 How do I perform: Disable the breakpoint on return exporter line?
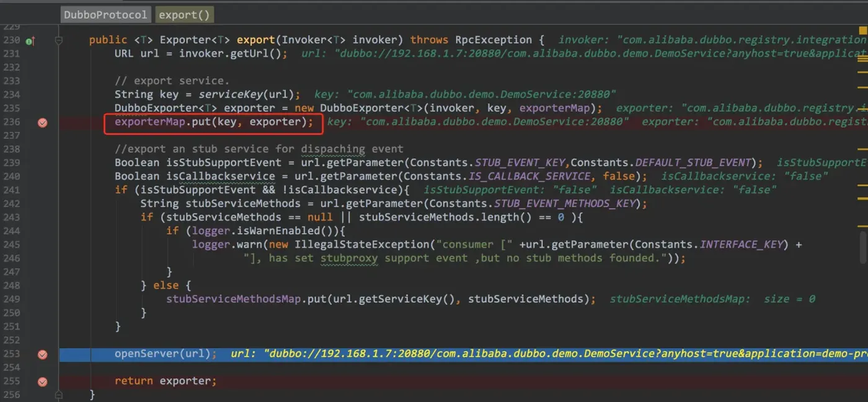point(42,382)
